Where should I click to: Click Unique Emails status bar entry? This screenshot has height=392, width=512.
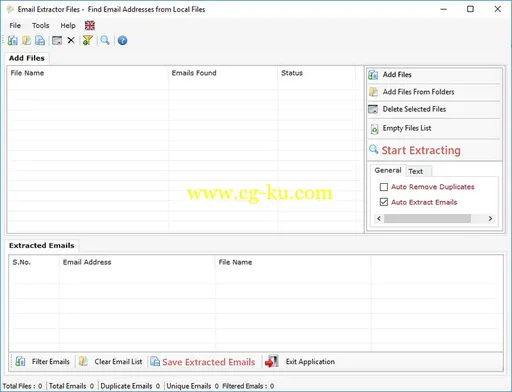192,386
